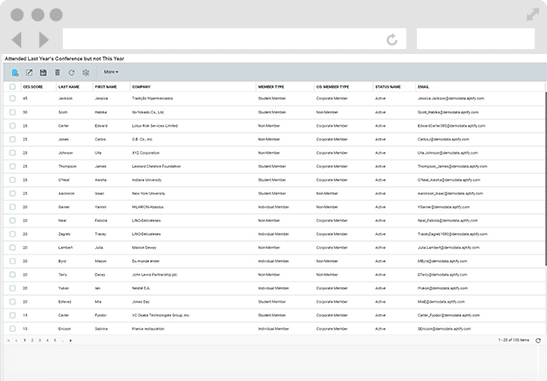
Task: Sort by the Status Name column header
Action: [x=388, y=87]
